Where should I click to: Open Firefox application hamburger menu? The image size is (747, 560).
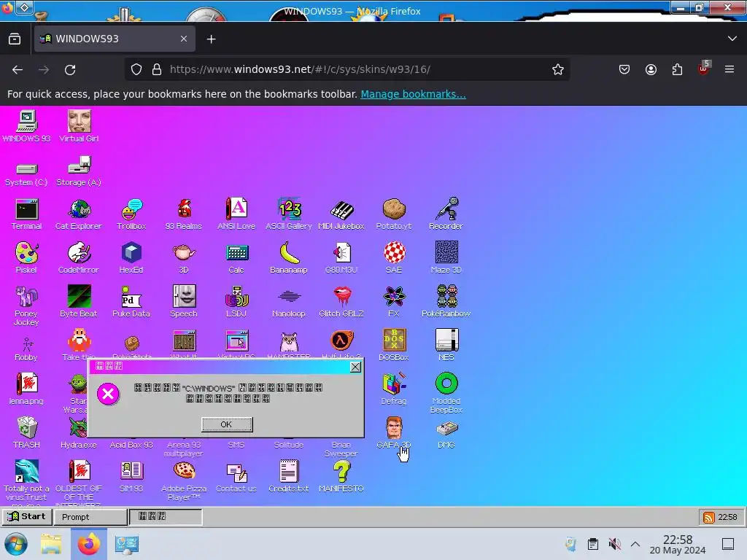point(729,69)
